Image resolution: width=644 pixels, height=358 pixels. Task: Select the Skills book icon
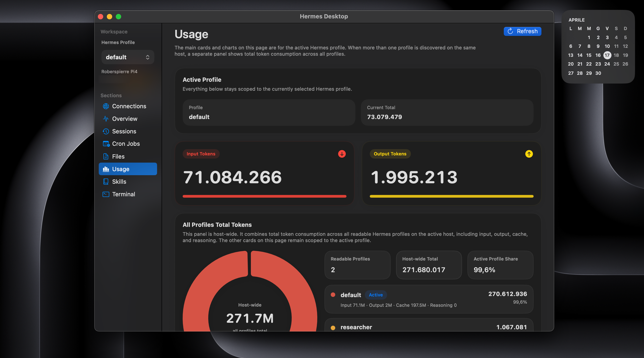pyautogui.click(x=106, y=181)
